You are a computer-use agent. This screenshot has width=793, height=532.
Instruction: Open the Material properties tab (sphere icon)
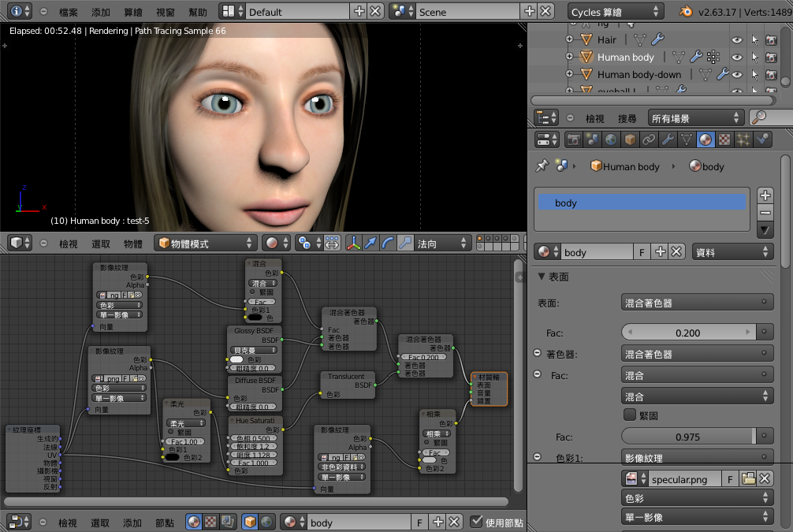pos(705,139)
